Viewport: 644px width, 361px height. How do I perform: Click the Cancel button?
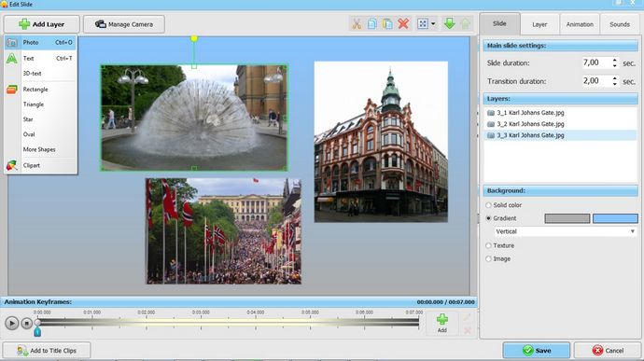click(608, 351)
